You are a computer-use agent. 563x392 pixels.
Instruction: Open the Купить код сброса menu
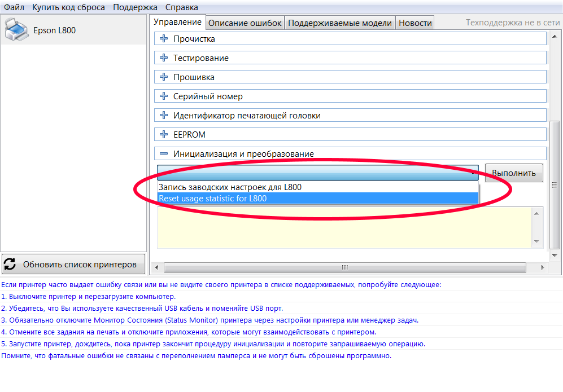(68, 7)
